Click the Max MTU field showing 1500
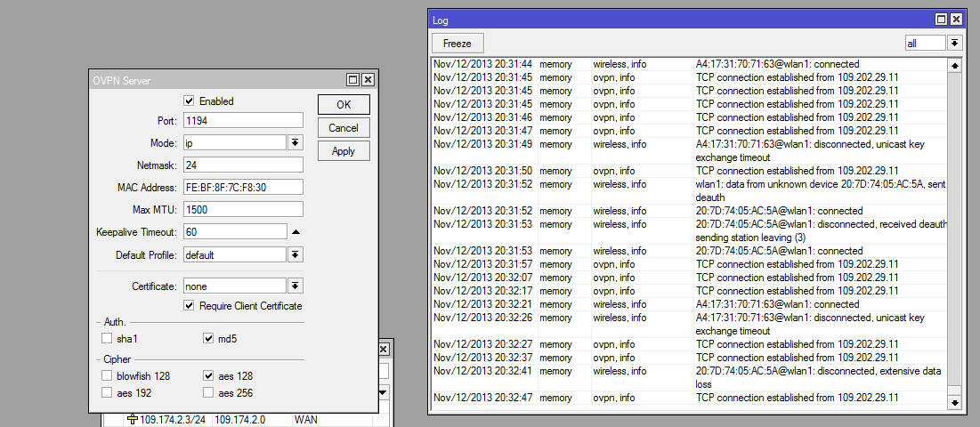Image resolution: width=980 pixels, height=427 pixels. pos(243,210)
